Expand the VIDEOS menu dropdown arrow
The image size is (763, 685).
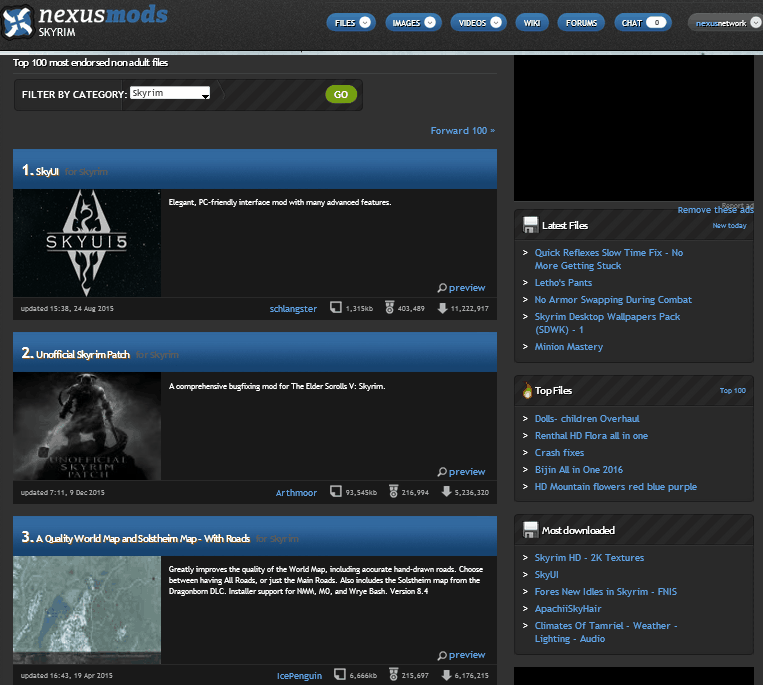(496, 22)
